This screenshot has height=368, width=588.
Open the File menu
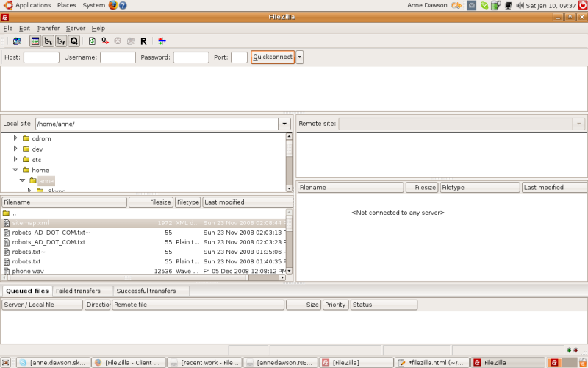8,28
